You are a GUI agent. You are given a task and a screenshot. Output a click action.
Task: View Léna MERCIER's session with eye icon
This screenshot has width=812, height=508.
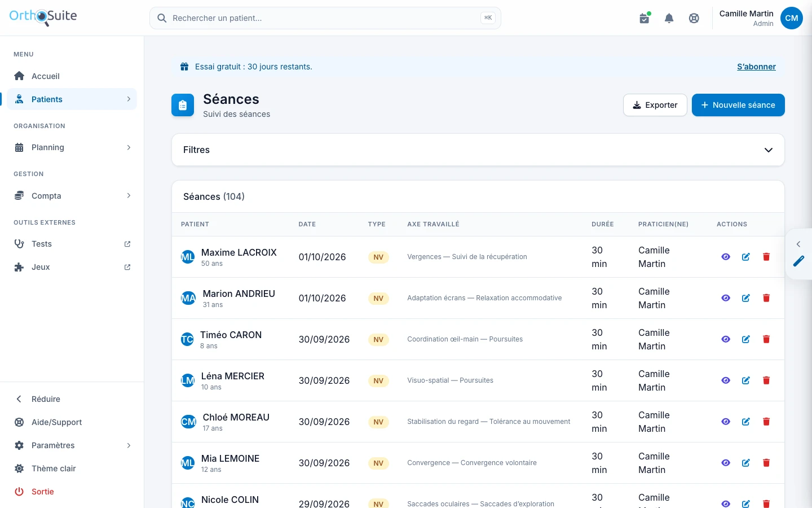click(726, 380)
